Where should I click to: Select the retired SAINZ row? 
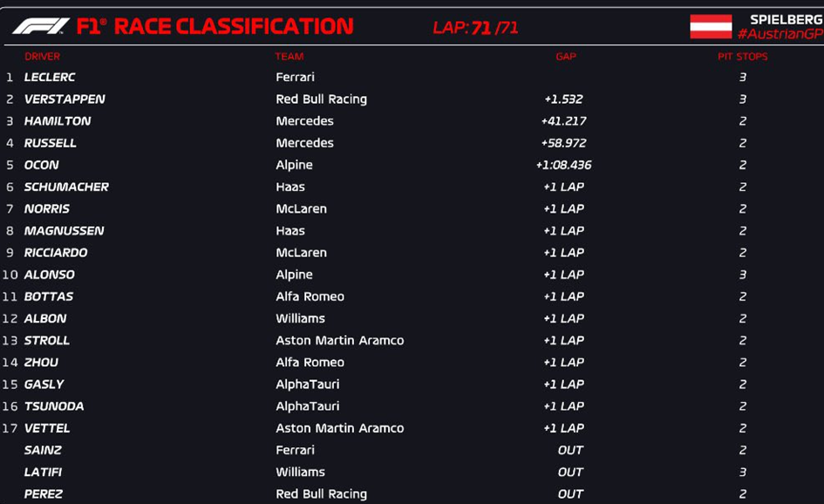click(x=412, y=450)
